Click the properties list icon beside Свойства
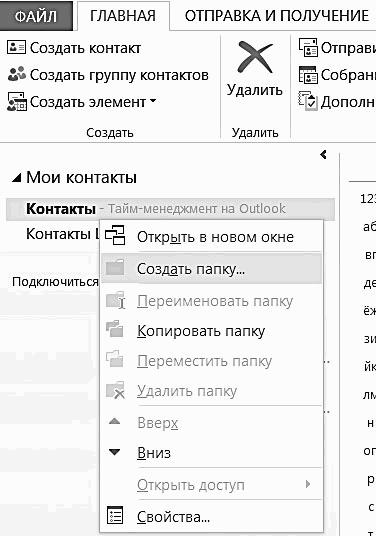This screenshot has height=536, width=376. (115, 515)
